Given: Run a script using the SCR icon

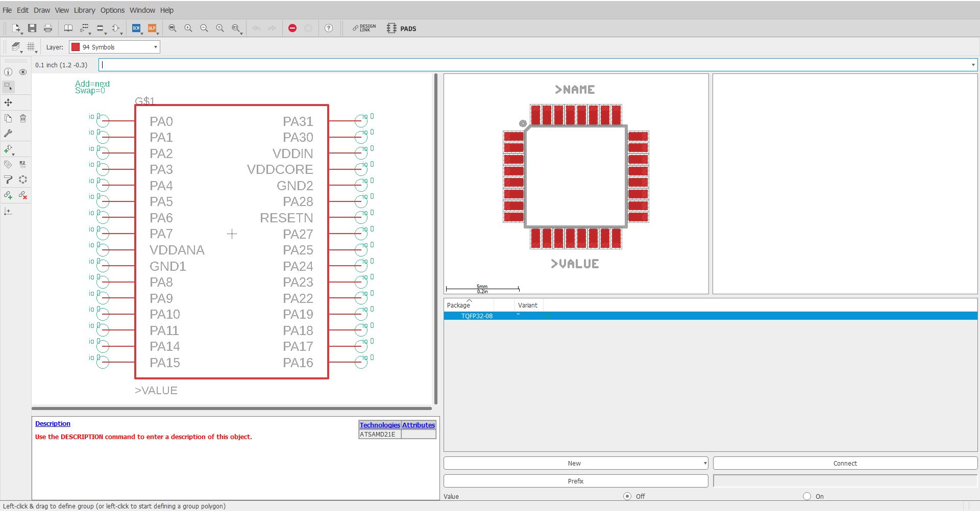Looking at the screenshot, I should click(x=136, y=29).
